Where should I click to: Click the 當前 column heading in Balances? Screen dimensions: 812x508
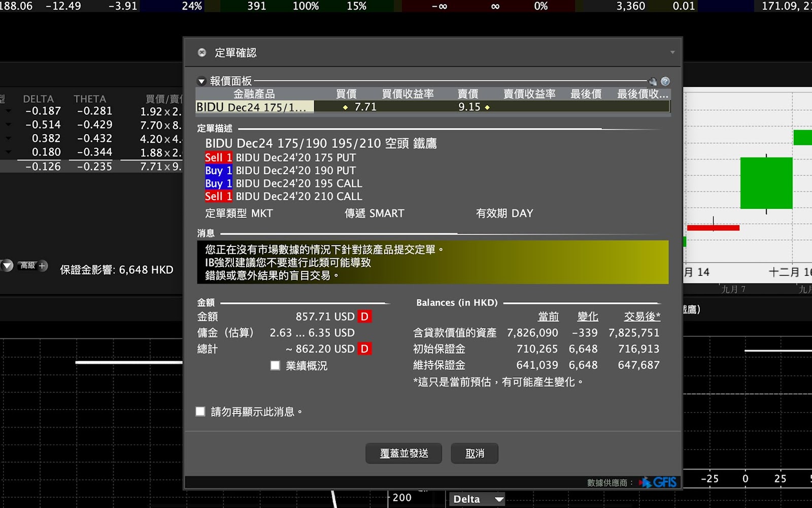tap(548, 316)
